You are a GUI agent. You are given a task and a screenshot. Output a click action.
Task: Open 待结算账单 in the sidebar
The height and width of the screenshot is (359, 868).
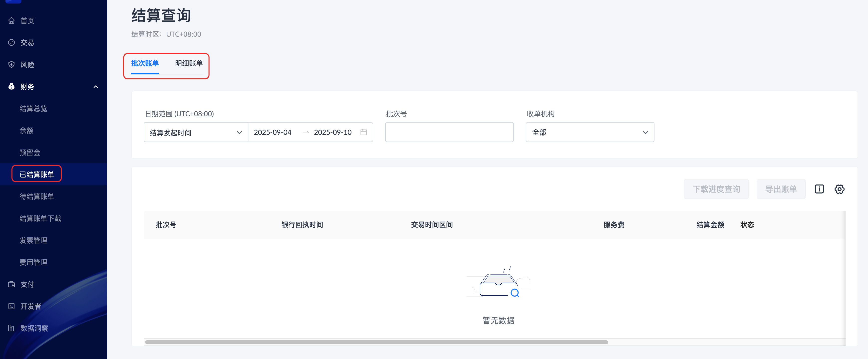[x=37, y=196]
